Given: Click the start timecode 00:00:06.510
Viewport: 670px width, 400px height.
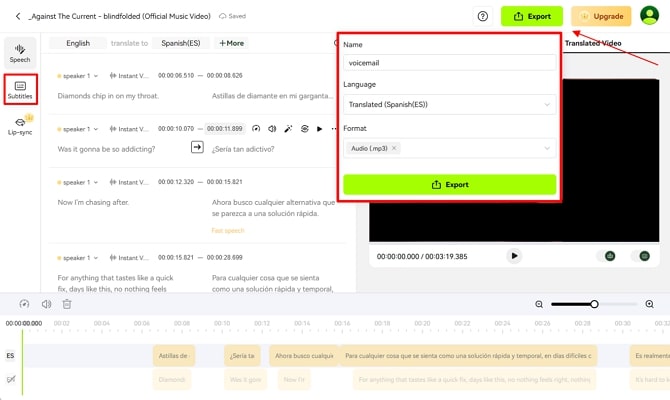Looking at the screenshot, I should [176, 76].
